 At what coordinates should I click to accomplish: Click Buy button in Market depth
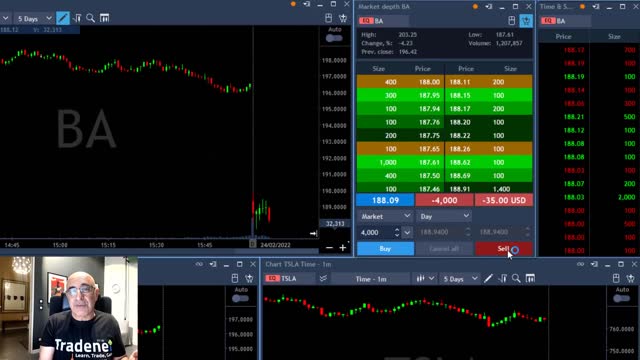385,249
